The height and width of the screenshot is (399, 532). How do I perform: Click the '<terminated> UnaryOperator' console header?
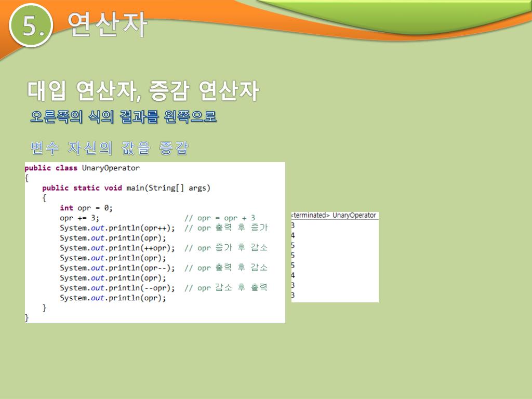pos(334,216)
